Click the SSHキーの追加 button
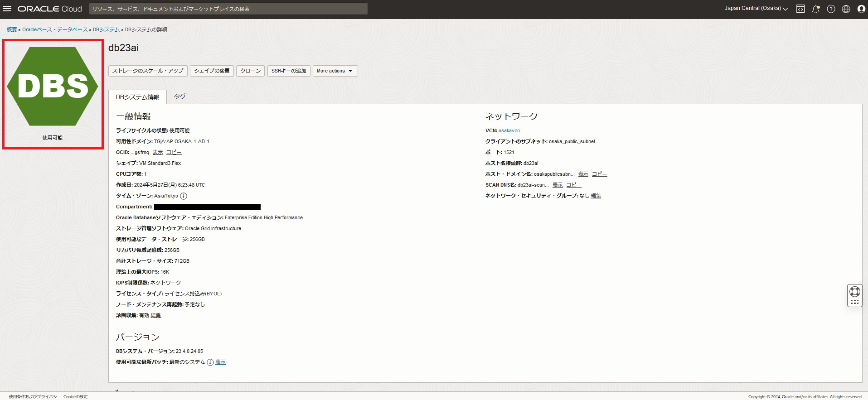868x400 pixels. click(x=289, y=71)
